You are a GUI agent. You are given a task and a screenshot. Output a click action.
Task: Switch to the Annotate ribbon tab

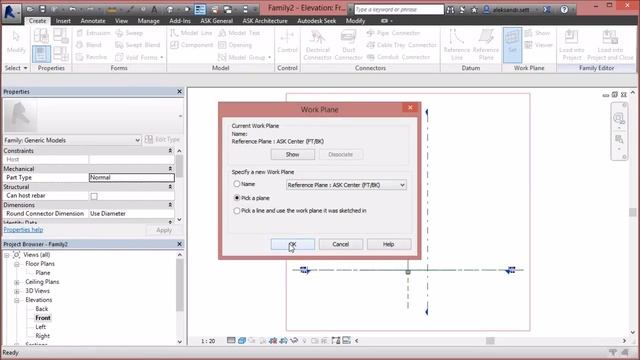coord(93,21)
